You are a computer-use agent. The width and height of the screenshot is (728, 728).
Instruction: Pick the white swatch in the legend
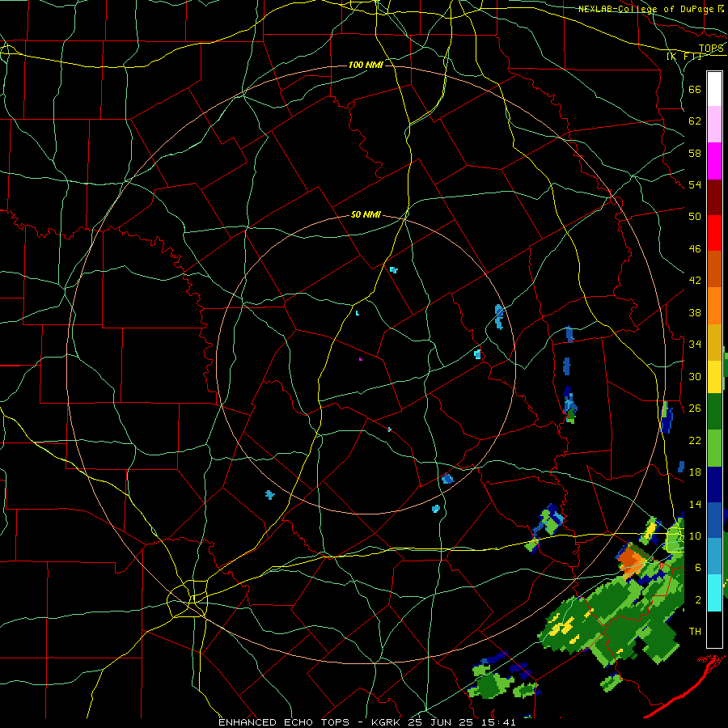click(x=714, y=89)
